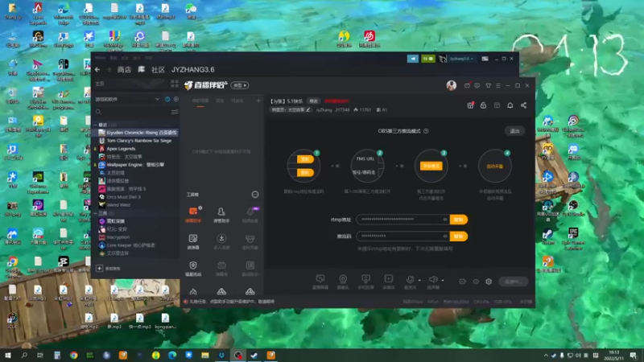
Task: Open the 福星挑战 shield tool
Action: coord(193,268)
